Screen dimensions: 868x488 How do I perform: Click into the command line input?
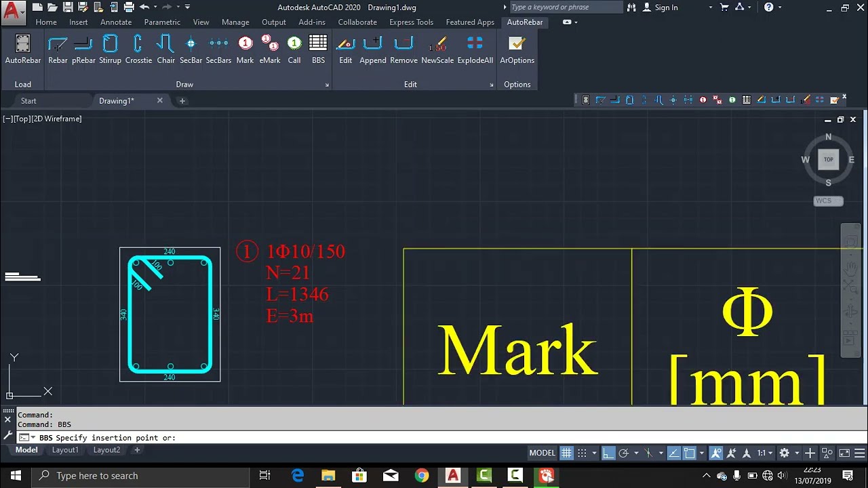click(x=441, y=438)
